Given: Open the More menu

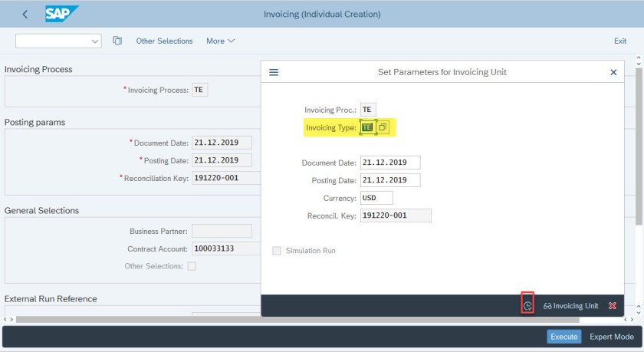Looking at the screenshot, I should click(x=220, y=41).
